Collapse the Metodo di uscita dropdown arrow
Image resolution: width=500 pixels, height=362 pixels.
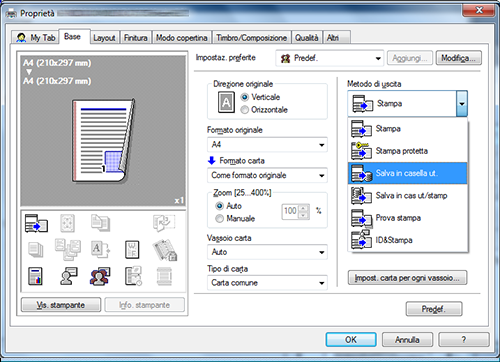(462, 104)
